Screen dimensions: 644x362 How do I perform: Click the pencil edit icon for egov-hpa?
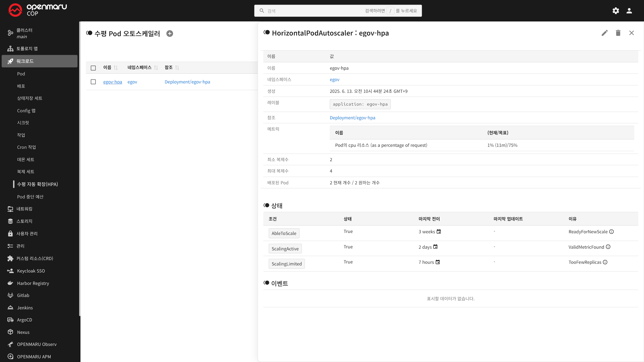pyautogui.click(x=604, y=33)
